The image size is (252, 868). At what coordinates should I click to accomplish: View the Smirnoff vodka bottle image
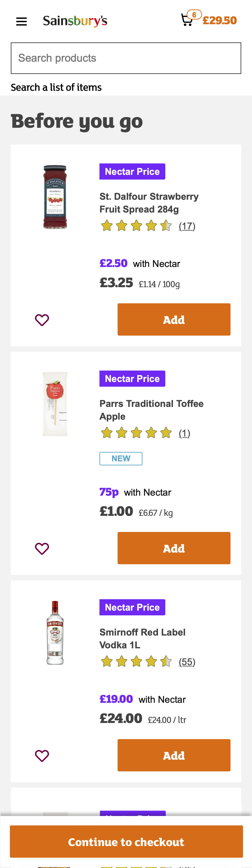55,632
